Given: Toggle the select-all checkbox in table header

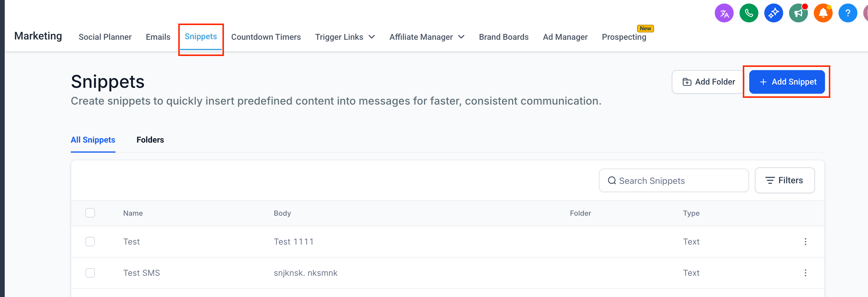Looking at the screenshot, I should coord(90,213).
